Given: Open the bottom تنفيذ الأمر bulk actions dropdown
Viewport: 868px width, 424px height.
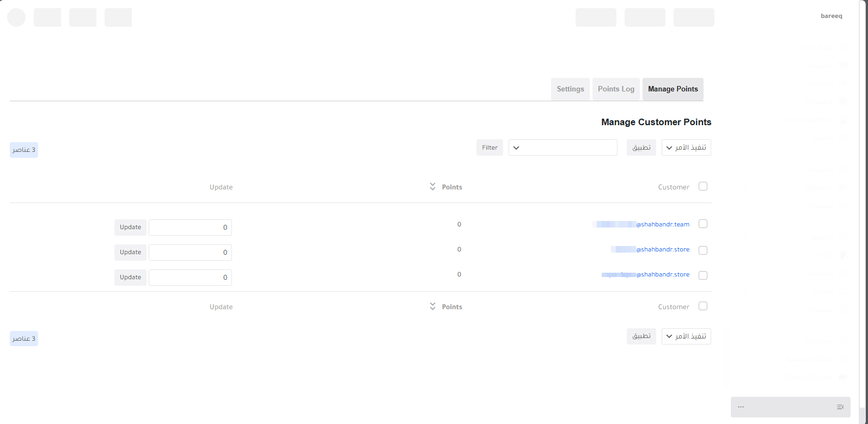Looking at the screenshot, I should point(686,336).
